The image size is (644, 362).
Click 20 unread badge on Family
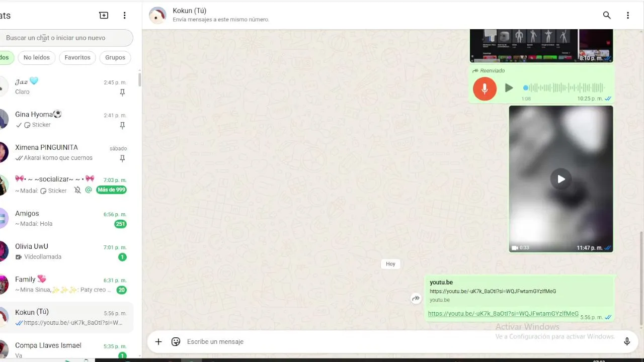pyautogui.click(x=121, y=290)
